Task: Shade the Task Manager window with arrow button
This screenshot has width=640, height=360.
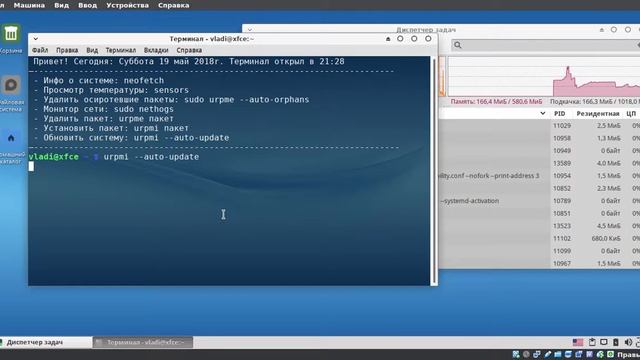Action: tap(602, 30)
